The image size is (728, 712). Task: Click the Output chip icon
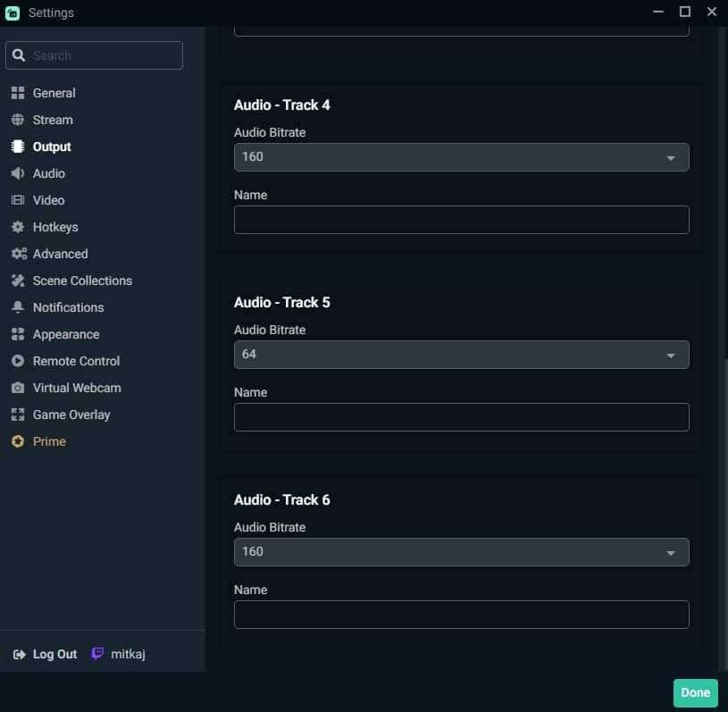click(x=18, y=147)
